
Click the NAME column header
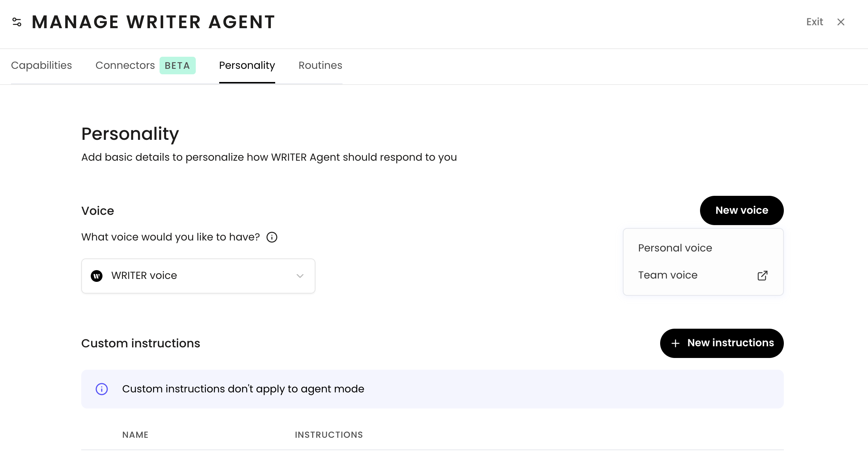135,435
